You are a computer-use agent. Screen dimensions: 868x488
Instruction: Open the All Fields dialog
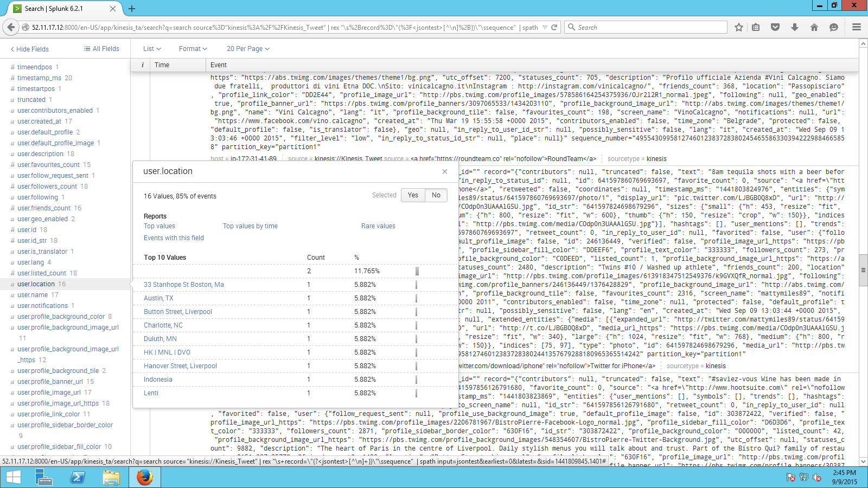(x=101, y=49)
